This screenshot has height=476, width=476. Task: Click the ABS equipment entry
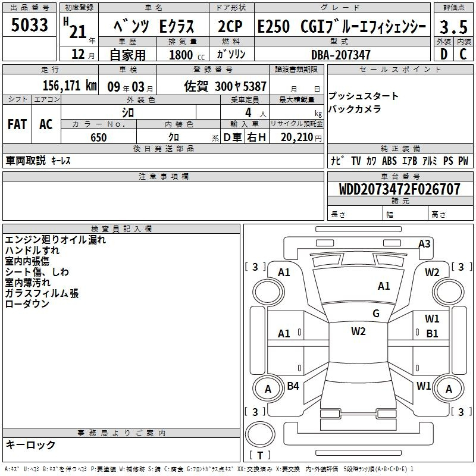(389, 161)
